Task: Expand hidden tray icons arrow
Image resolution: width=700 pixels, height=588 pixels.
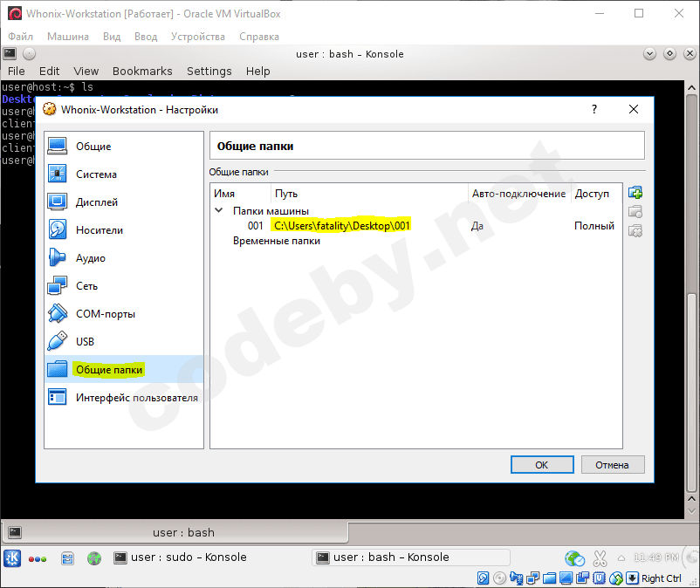Action: pyautogui.click(x=621, y=557)
